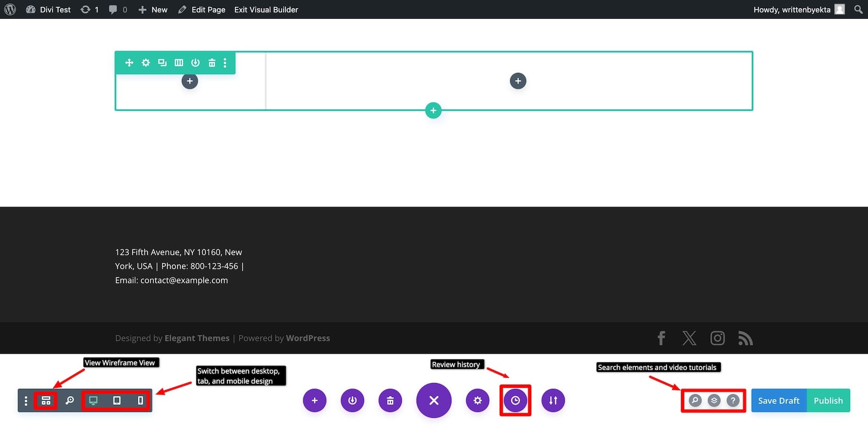Delete the row with trash icon
The image size is (868, 427).
click(212, 63)
